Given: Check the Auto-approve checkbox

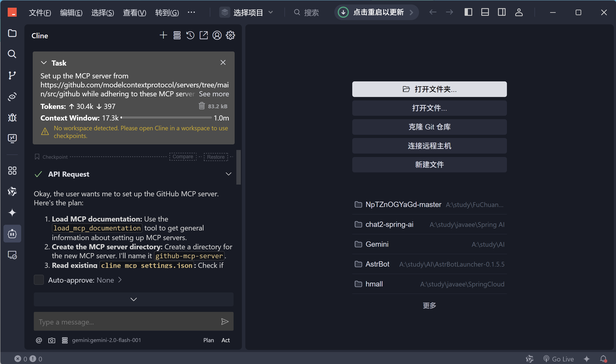Looking at the screenshot, I should tap(39, 280).
